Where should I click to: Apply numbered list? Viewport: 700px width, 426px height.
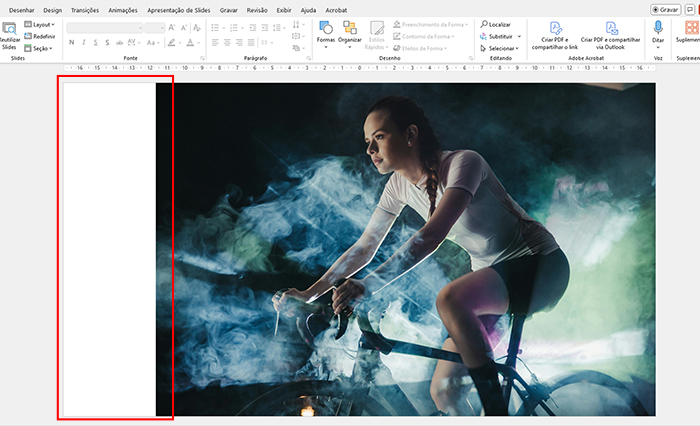point(233,28)
